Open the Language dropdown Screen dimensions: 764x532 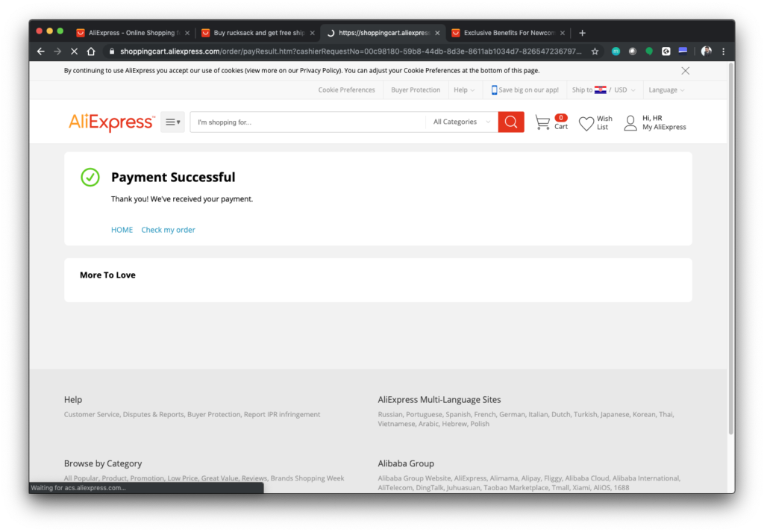(x=666, y=90)
